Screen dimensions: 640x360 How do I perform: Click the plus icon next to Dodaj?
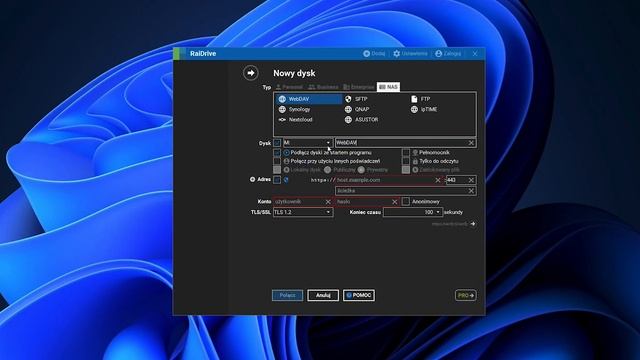(367, 53)
